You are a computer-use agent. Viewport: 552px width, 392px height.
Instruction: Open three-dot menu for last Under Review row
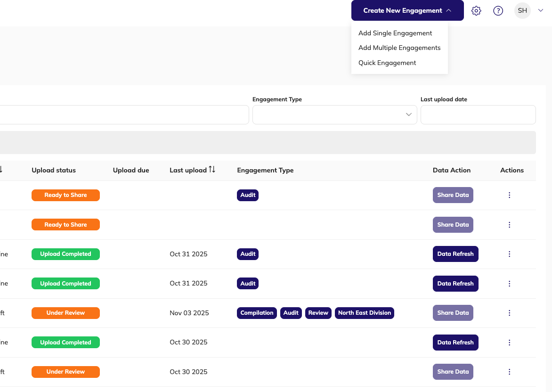pyautogui.click(x=509, y=372)
